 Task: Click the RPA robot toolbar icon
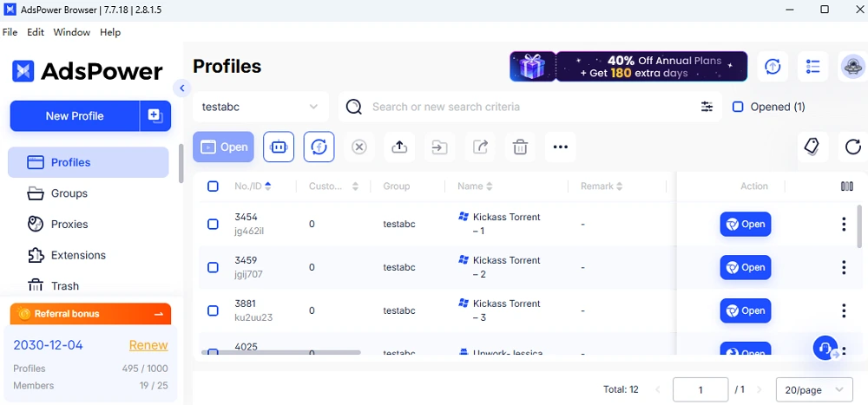coord(279,147)
